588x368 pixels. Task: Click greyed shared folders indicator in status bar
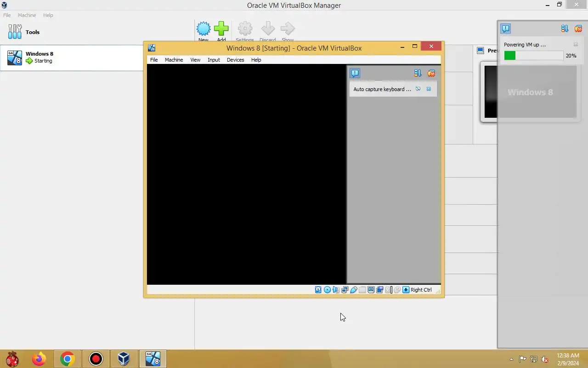362,290
